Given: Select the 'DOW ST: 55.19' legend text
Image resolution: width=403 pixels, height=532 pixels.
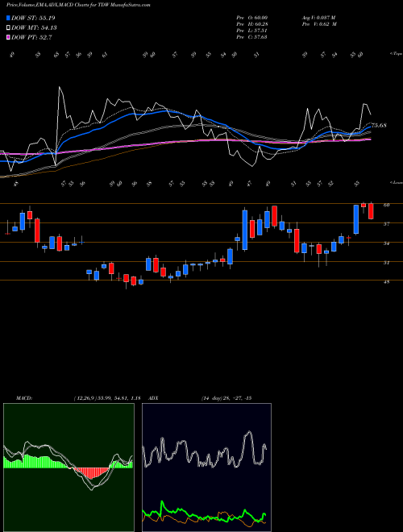Looking at the screenshot, I should tap(33, 18).
